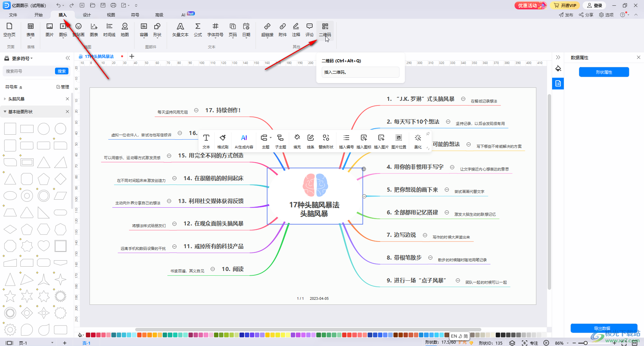644x346 pixels.
Task: Insert hyperlink (超链接)
Action: click(x=267, y=30)
